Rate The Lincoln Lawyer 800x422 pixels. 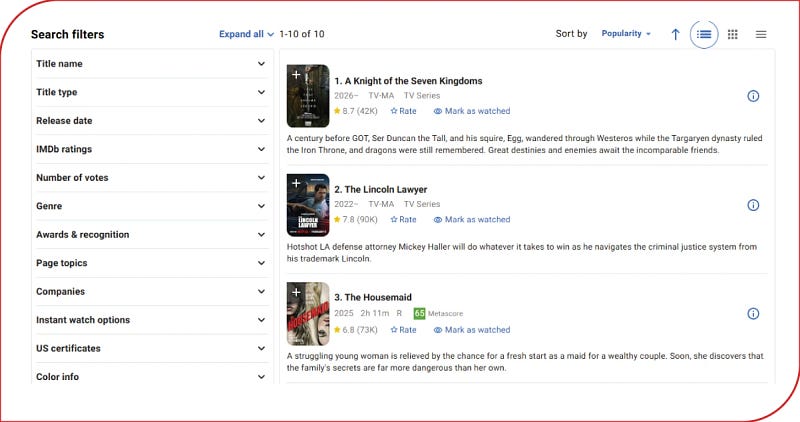403,219
